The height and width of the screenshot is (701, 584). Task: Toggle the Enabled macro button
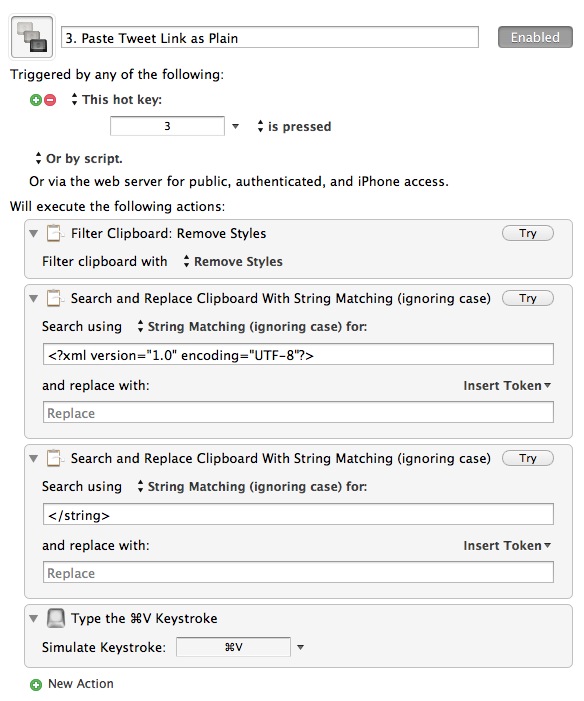point(535,37)
